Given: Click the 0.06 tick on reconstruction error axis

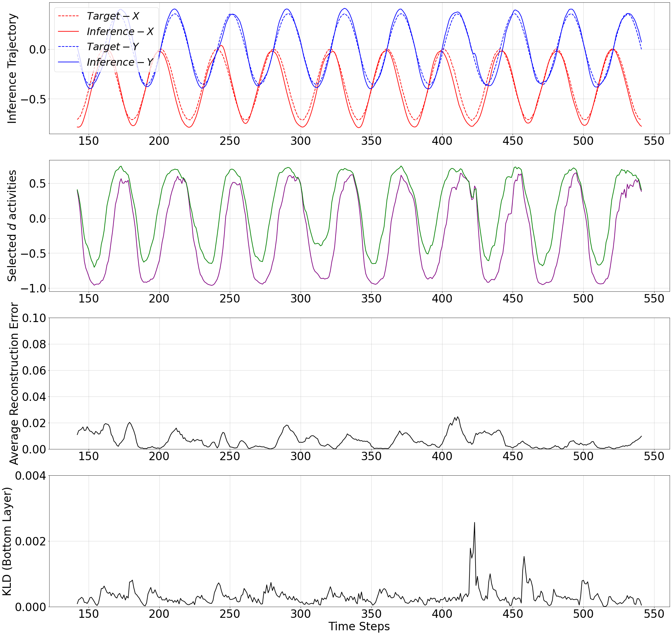Looking at the screenshot, I should (34, 370).
